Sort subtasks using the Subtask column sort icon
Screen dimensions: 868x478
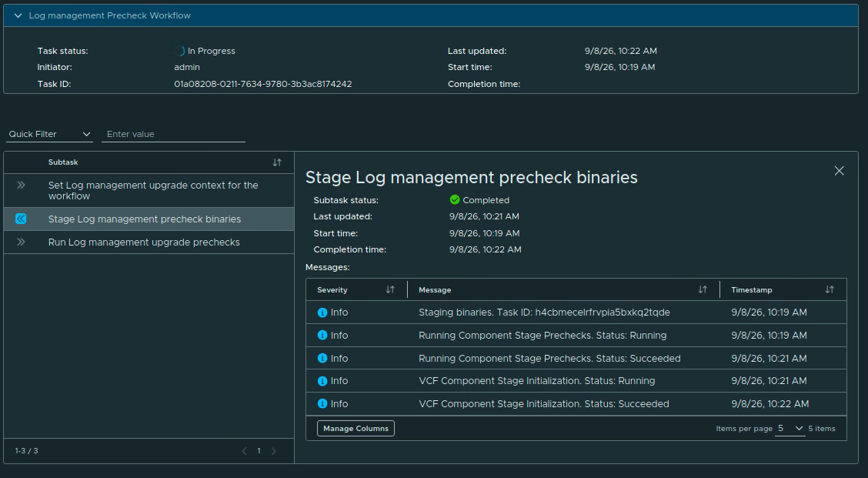point(277,162)
